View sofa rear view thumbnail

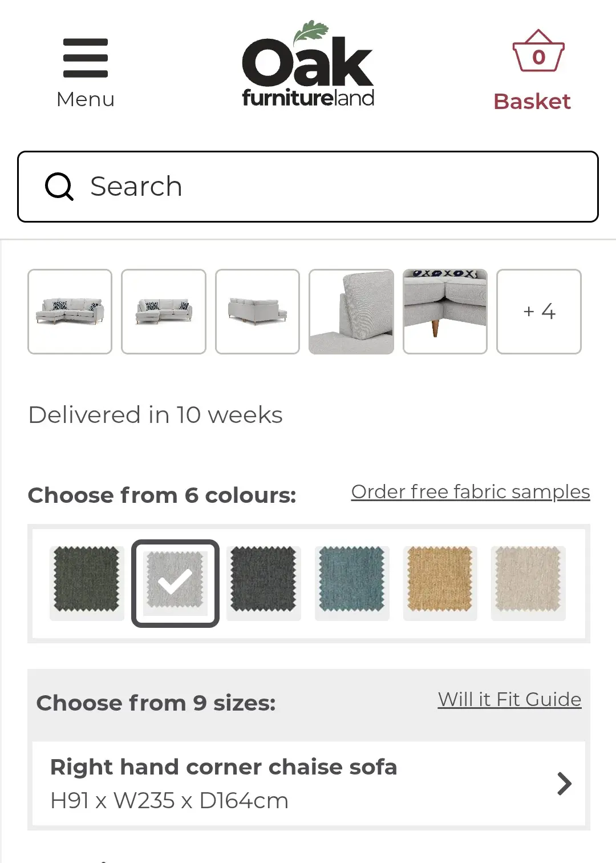[x=257, y=312]
